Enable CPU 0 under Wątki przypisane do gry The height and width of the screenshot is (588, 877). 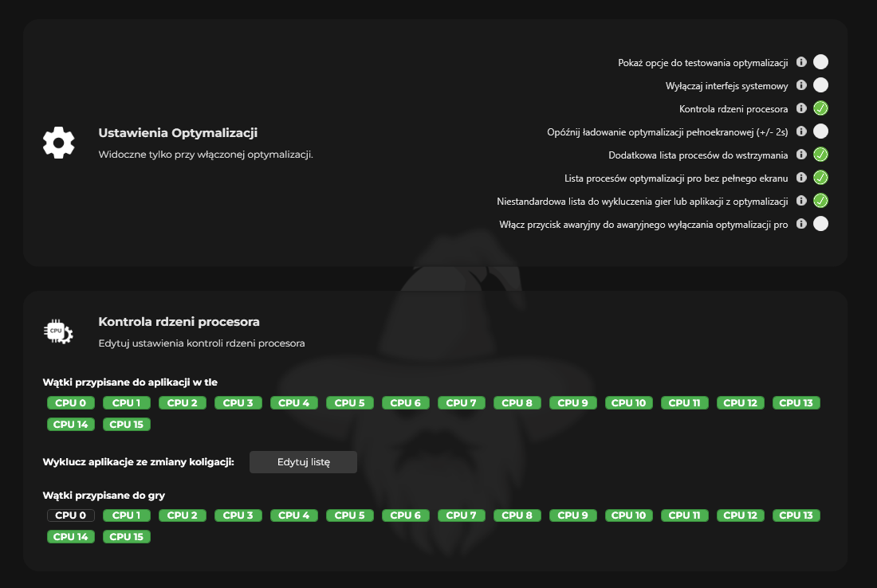tap(71, 515)
